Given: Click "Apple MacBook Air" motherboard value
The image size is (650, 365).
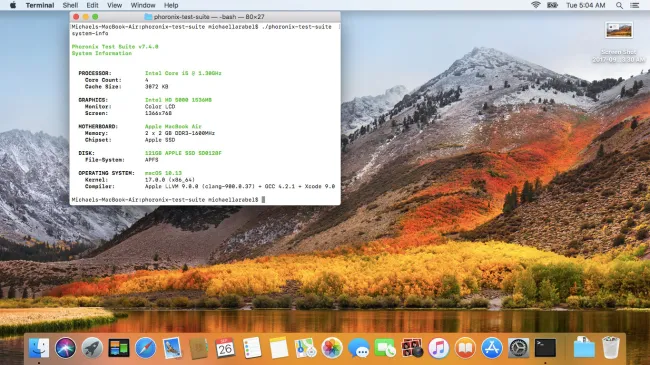Looking at the screenshot, I should coord(173,126).
